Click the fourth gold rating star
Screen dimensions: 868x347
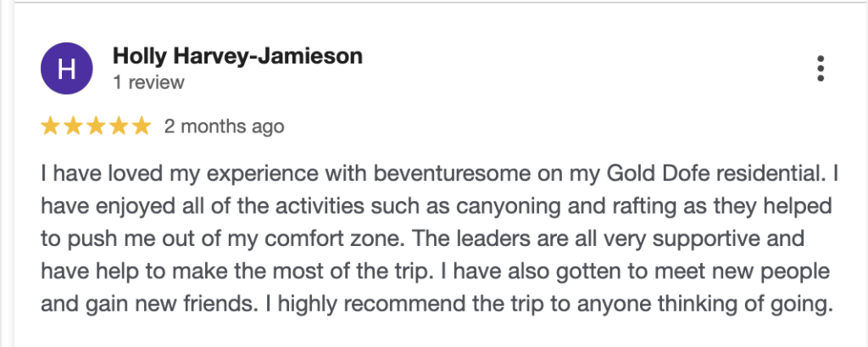(118, 126)
